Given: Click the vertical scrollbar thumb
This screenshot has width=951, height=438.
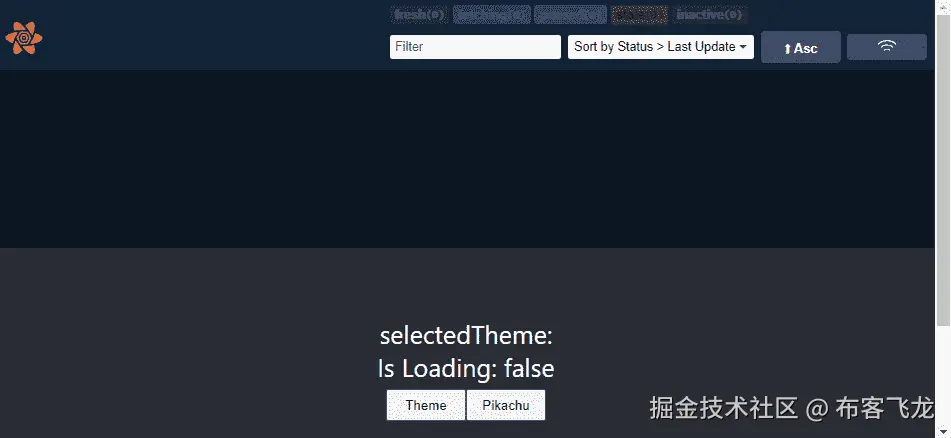Looking at the screenshot, I should 943,170.
